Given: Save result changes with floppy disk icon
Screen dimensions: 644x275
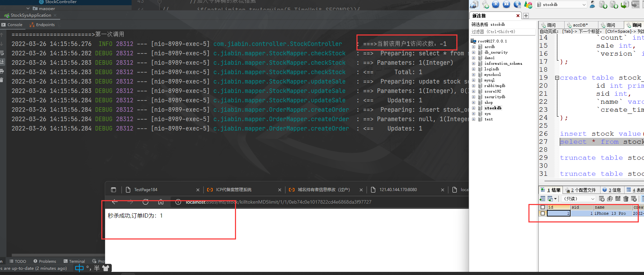Looking at the screenshot, I should [618, 199].
